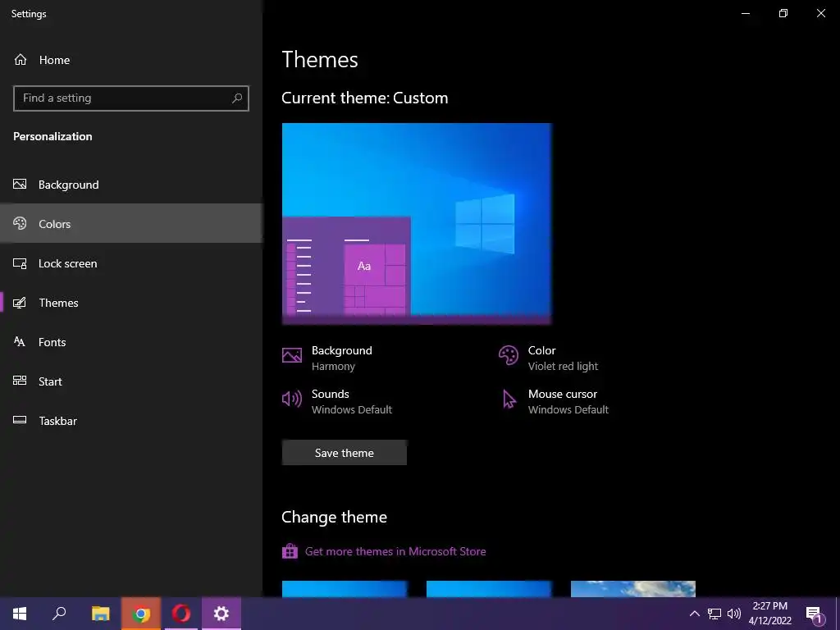
Task: Click Settings gear on taskbar
Action: pos(221,614)
